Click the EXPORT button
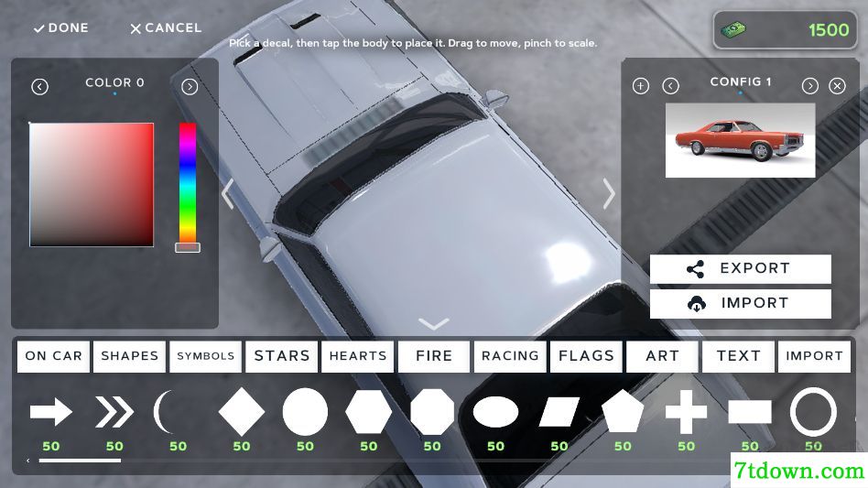The height and width of the screenshot is (488, 868). pos(740,269)
